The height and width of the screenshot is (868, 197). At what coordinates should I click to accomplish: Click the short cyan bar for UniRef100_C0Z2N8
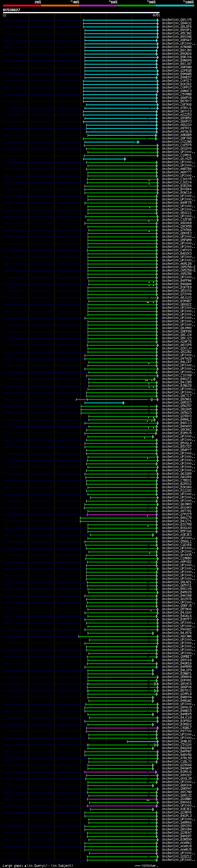pyautogui.click(x=112, y=142)
